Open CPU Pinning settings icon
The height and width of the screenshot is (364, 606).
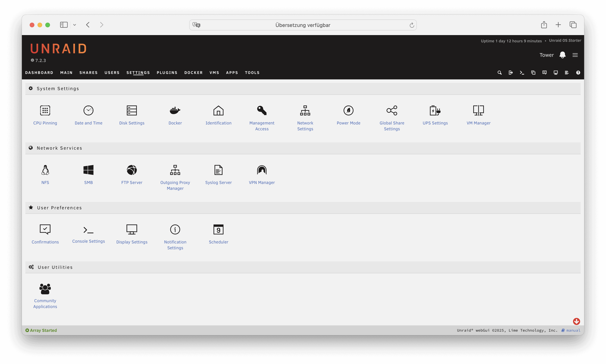click(x=45, y=110)
